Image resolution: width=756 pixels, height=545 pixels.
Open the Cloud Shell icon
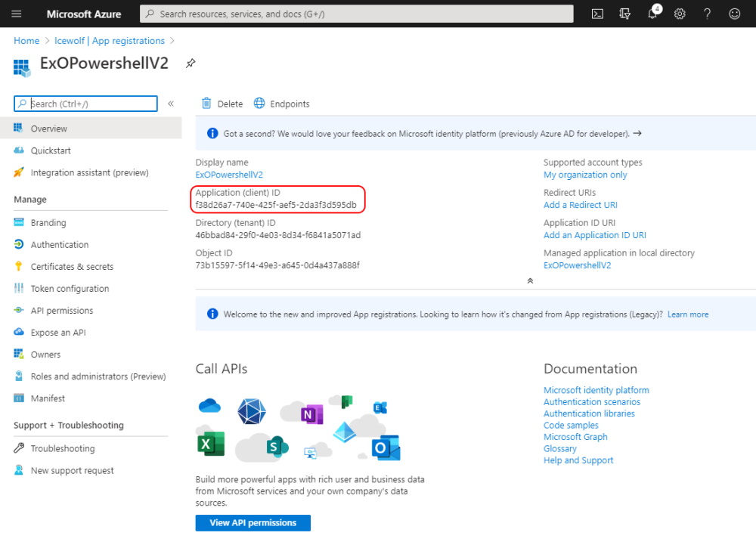coord(597,14)
